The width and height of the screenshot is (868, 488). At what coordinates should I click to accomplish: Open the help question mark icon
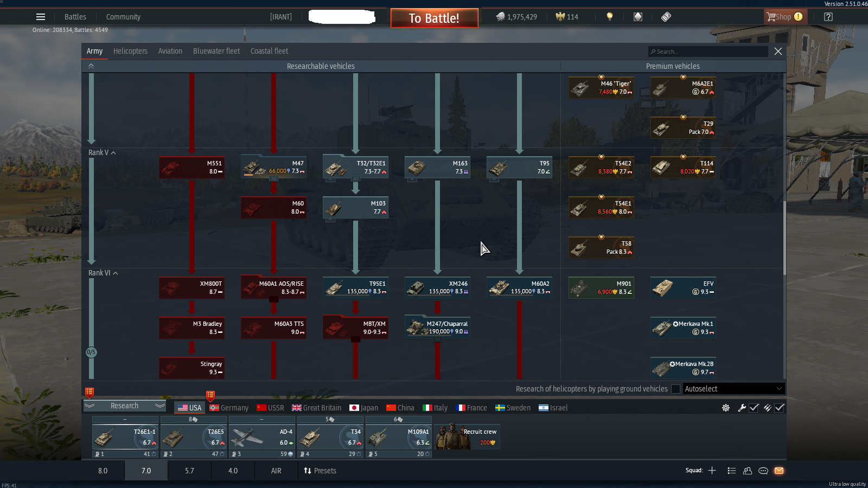[x=828, y=17]
